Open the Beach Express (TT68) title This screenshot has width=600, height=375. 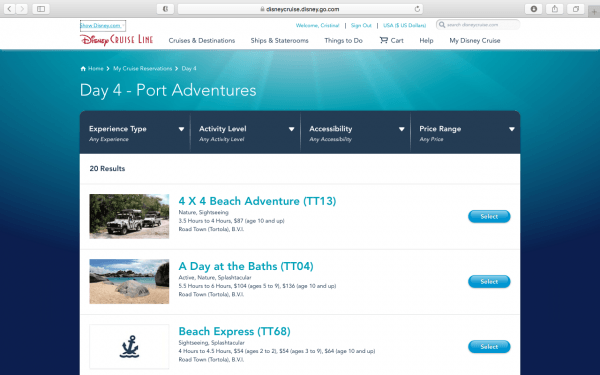click(234, 331)
